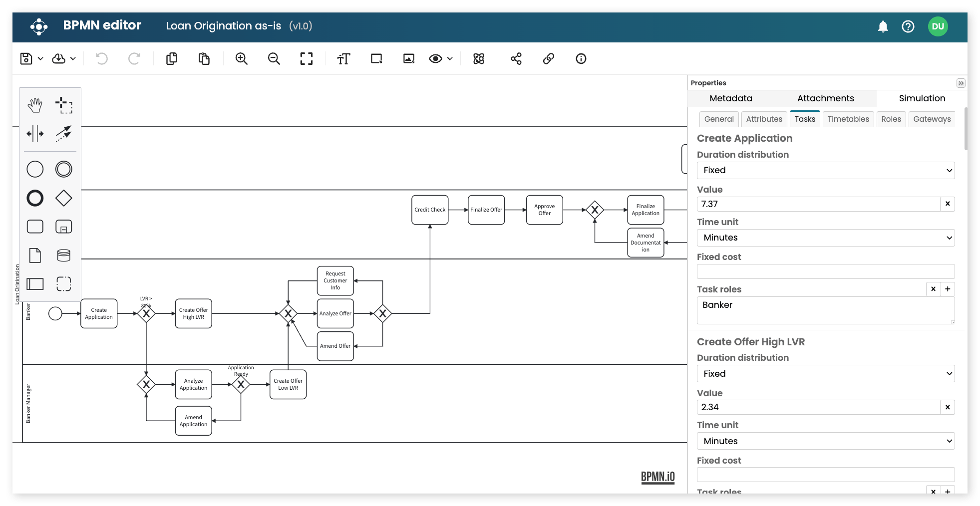Image resolution: width=980 pixels, height=506 pixels.
Task: Click Create Application fixed cost field
Action: tap(826, 271)
